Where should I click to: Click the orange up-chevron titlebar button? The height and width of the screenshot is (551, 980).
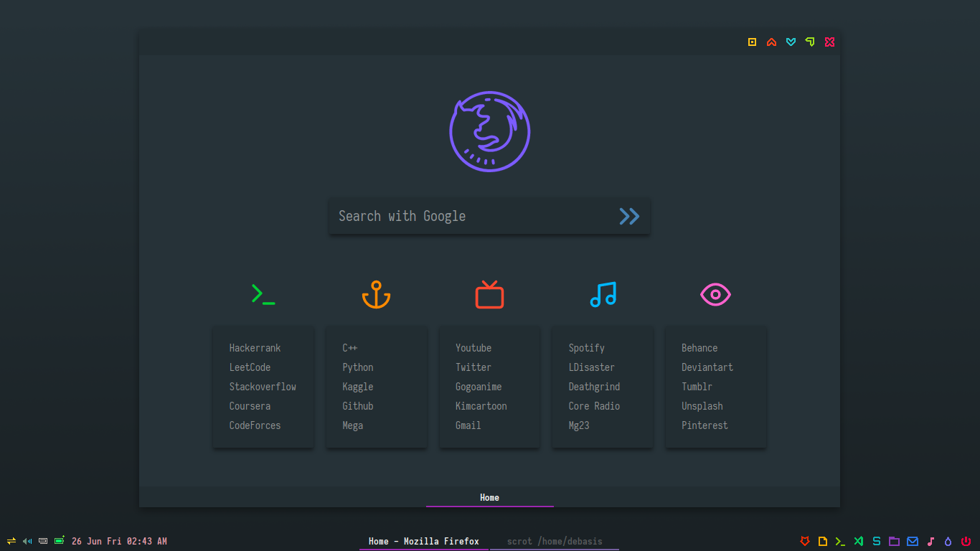pyautogui.click(x=771, y=42)
